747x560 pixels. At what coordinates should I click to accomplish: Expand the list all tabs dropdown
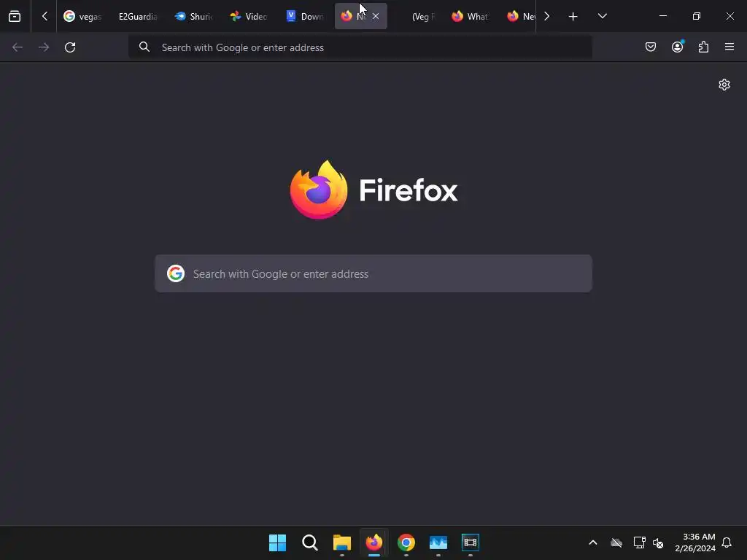point(602,16)
